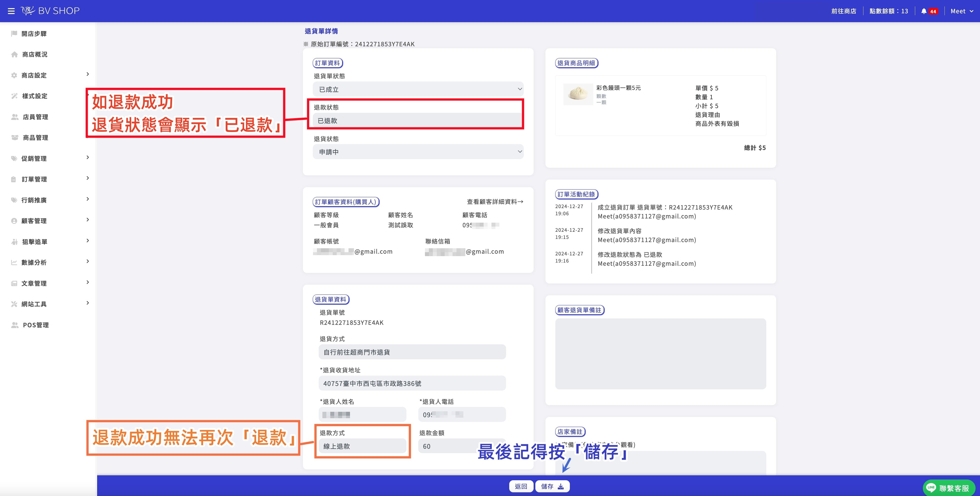Click the home icon beside 商店概況
Viewport: 980px width, 496px height.
[x=15, y=54]
